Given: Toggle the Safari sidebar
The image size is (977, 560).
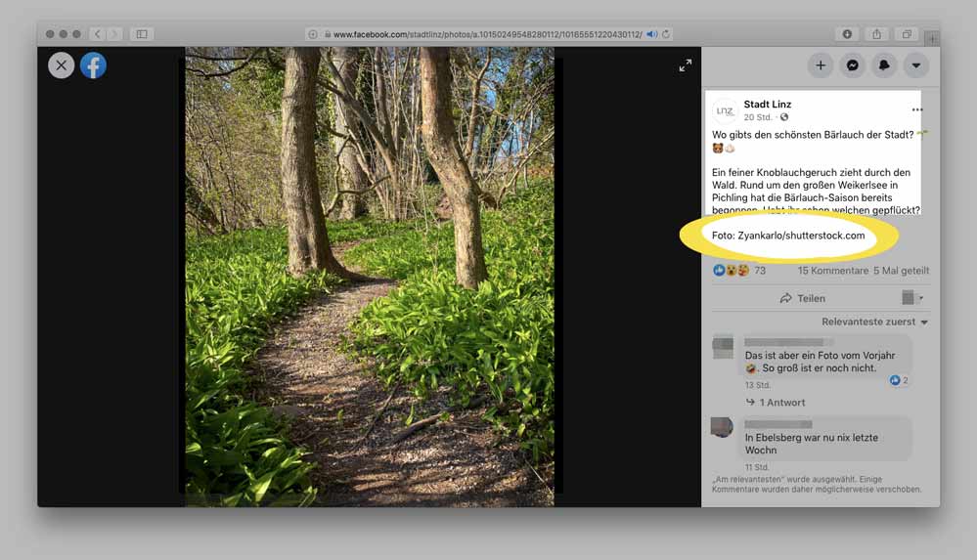Looking at the screenshot, I should point(142,34).
